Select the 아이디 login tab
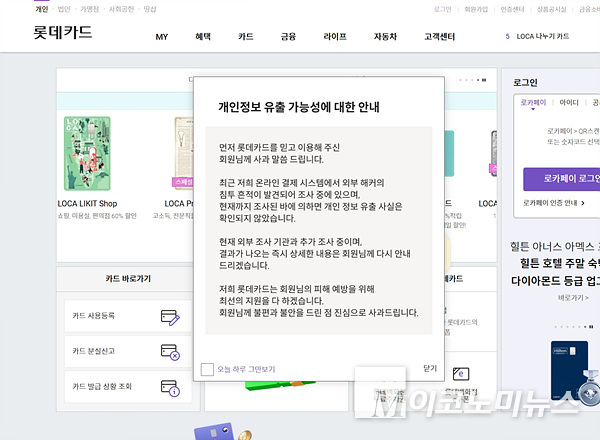This screenshot has height=440, width=600. [x=569, y=102]
